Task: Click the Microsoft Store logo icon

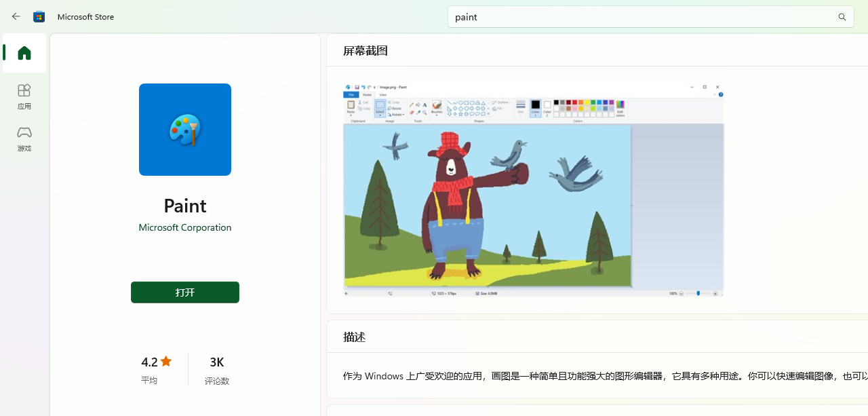Action: pos(39,16)
